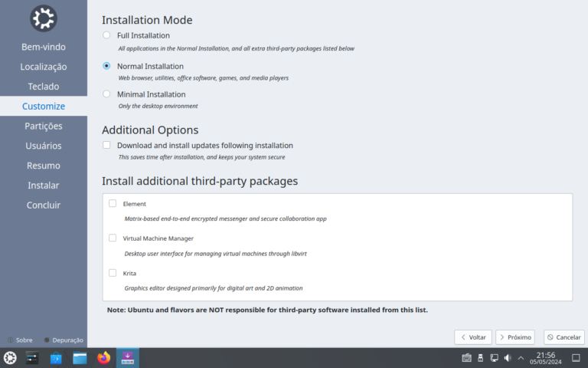Enable download and install updates checkbox
The image size is (588, 368).
(106, 145)
